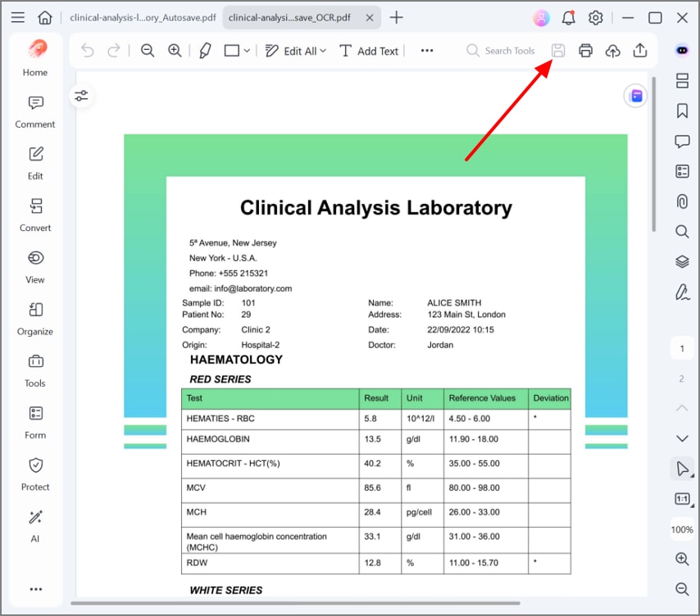Viewport: 700px width, 616px height.
Task: Open a new tab with plus button
Action: pyautogui.click(x=396, y=17)
